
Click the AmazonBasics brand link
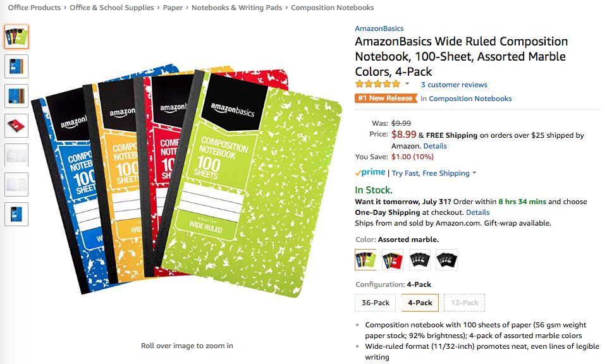(379, 28)
